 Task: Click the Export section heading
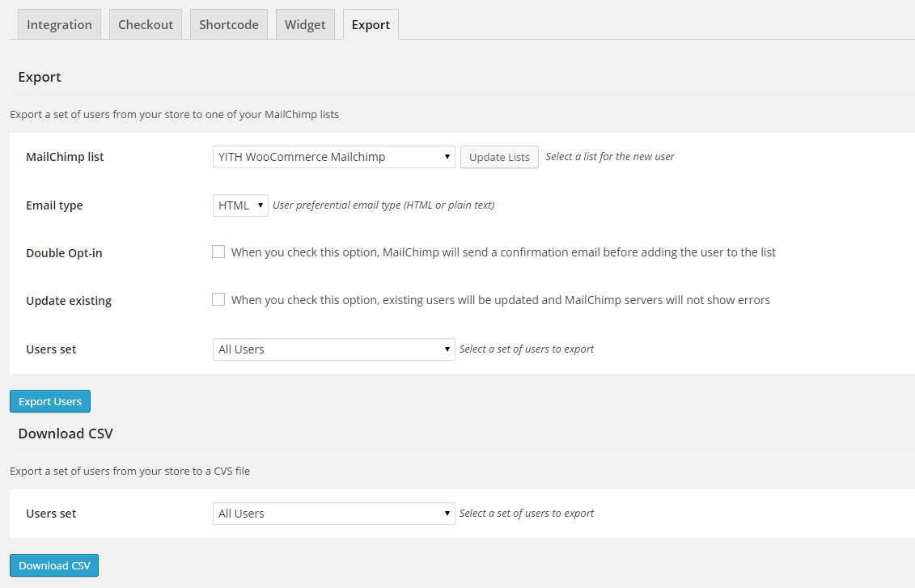click(40, 77)
